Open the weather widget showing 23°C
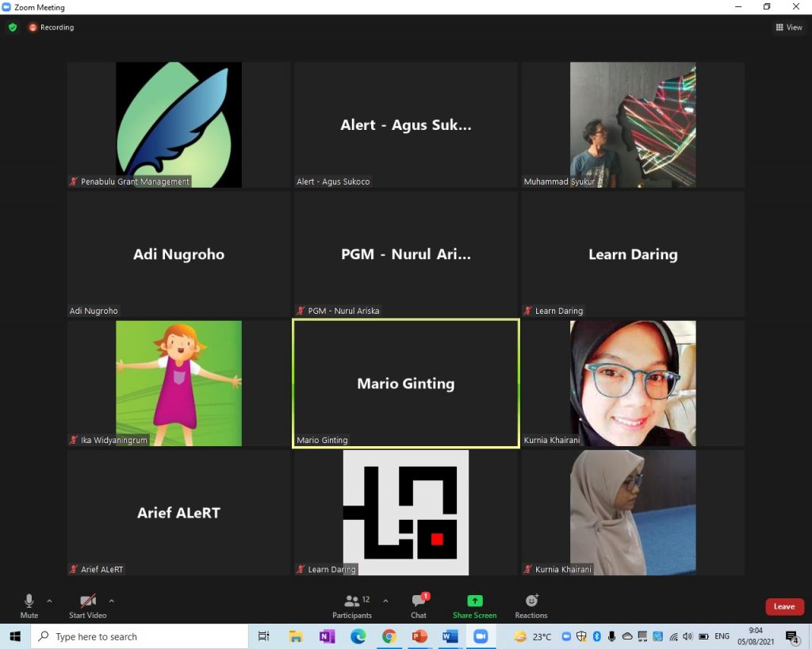Viewport: 812px width, 649px height. [532, 636]
